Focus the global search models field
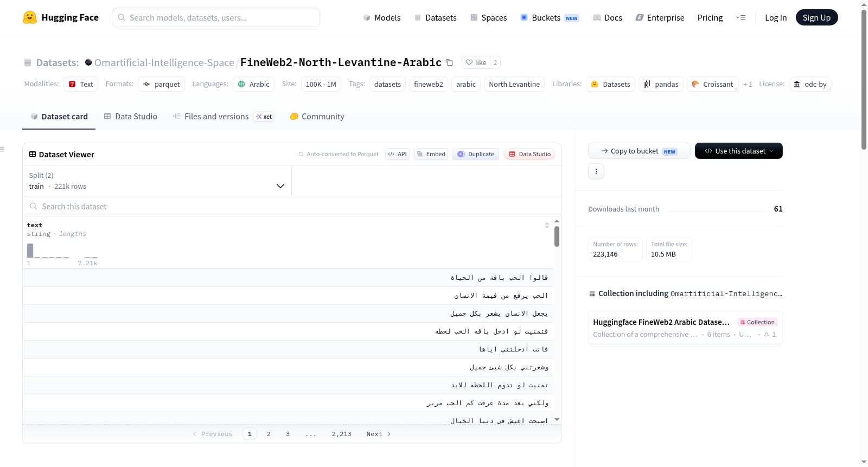The image size is (868, 467). coord(216,17)
